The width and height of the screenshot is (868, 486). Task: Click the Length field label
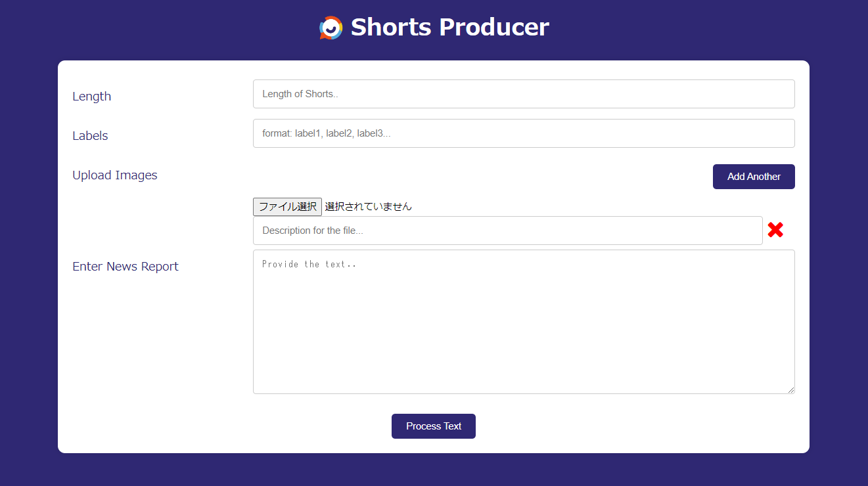(x=92, y=97)
